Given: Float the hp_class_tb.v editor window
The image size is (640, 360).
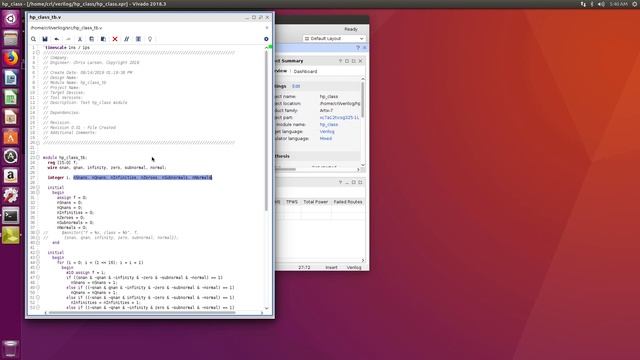Looking at the screenshot, I should pyautogui.click(x=260, y=18).
